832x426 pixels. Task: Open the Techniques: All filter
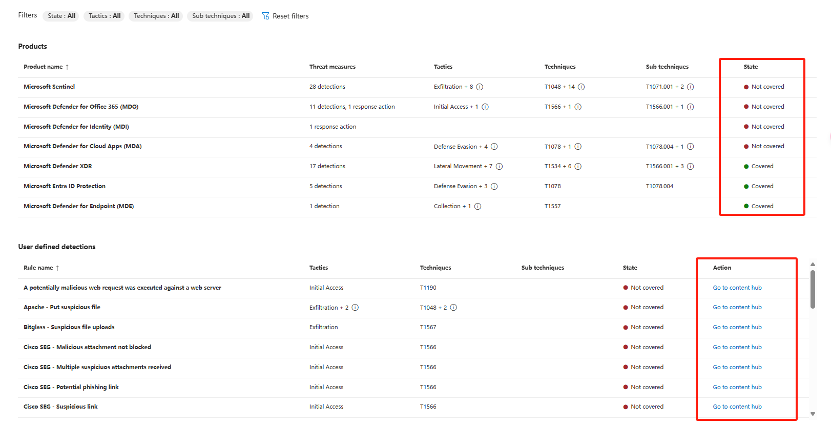pyautogui.click(x=156, y=16)
